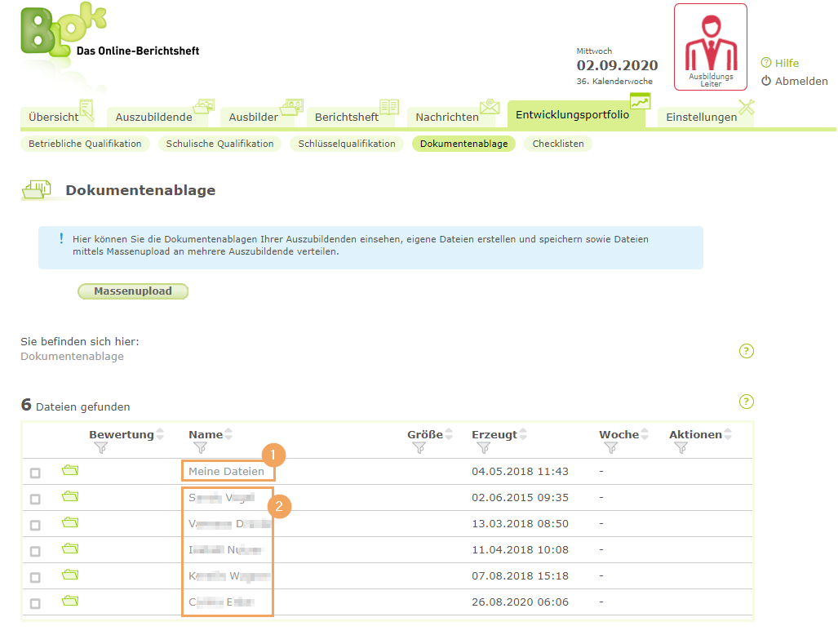Click the sort arrows beside Größe
This screenshot has width=838, height=644.
point(451,433)
